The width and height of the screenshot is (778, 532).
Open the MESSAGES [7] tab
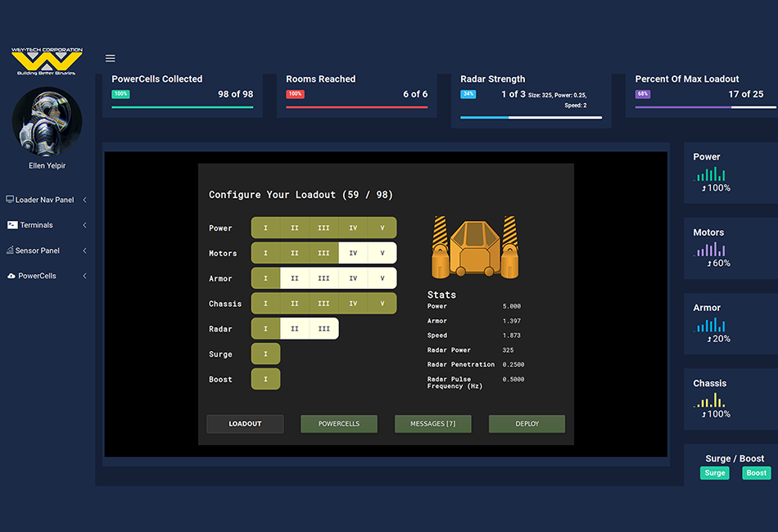(433, 424)
